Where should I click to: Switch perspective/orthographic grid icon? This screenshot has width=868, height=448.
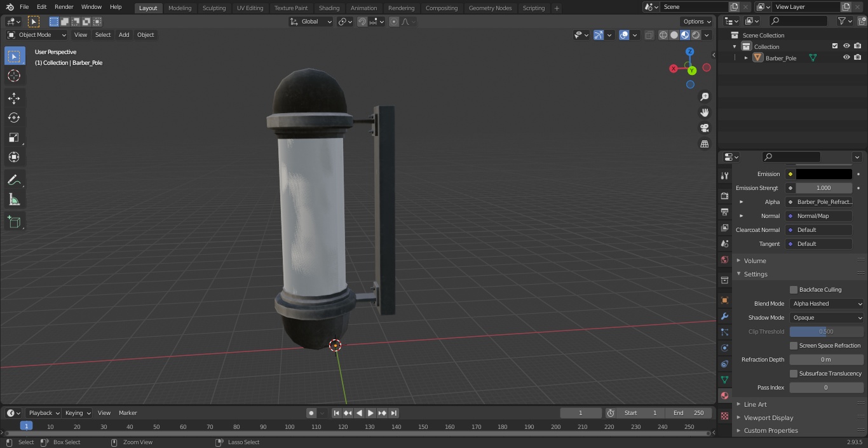click(x=705, y=144)
